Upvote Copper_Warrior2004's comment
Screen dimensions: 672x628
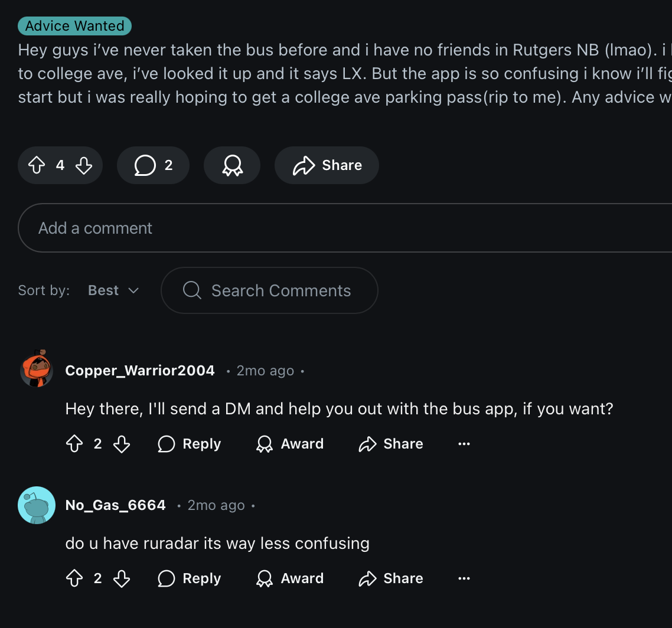tap(74, 444)
